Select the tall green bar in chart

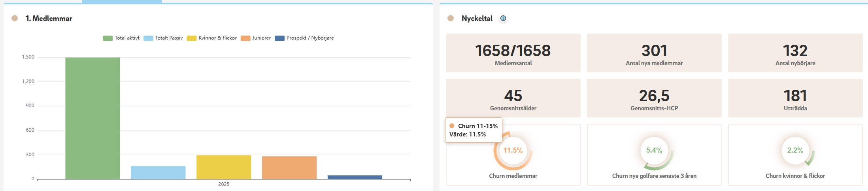(x=92, y=118)
